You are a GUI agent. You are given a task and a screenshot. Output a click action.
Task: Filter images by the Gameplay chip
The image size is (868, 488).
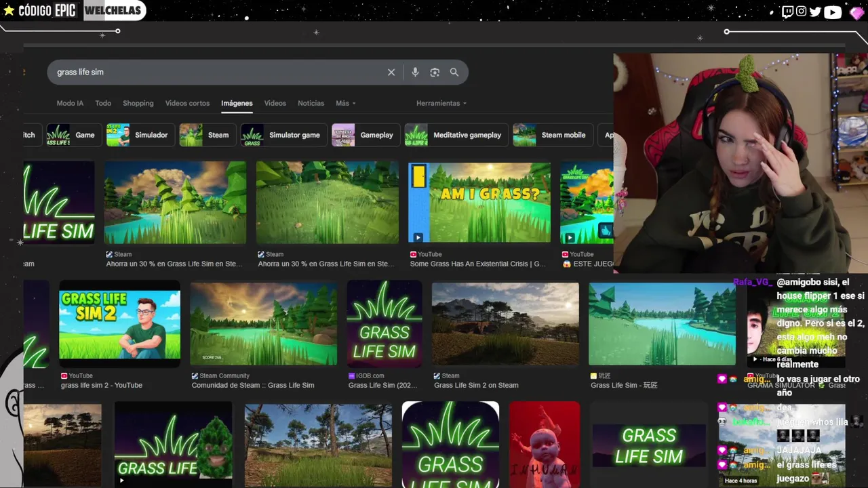(x=366, y=135)
